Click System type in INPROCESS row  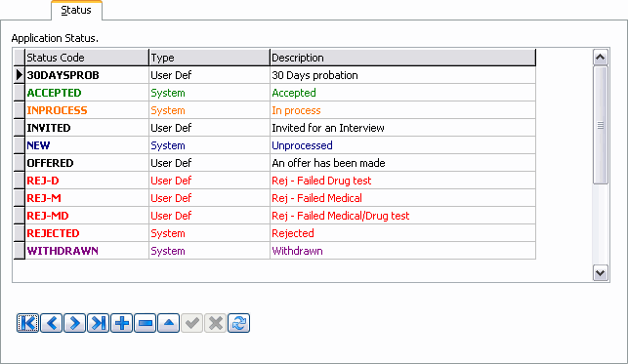(209, 110)
